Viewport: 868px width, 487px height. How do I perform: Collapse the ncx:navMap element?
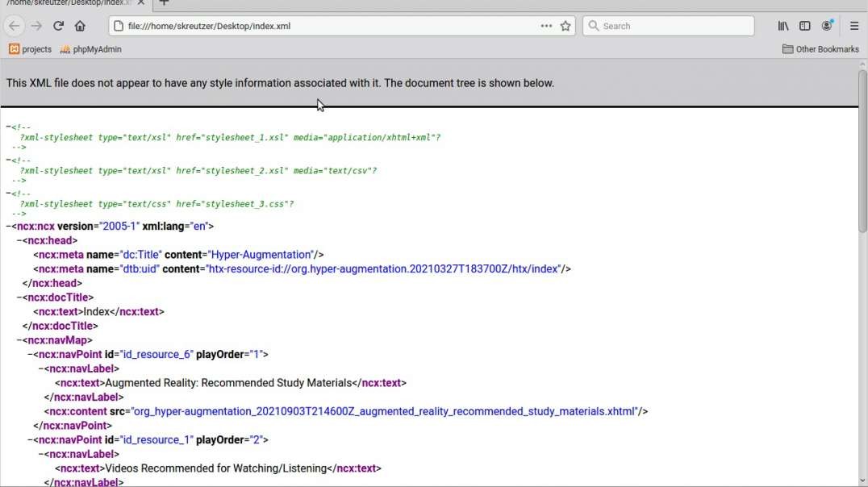pyautogui.click(x=18, y=339)
